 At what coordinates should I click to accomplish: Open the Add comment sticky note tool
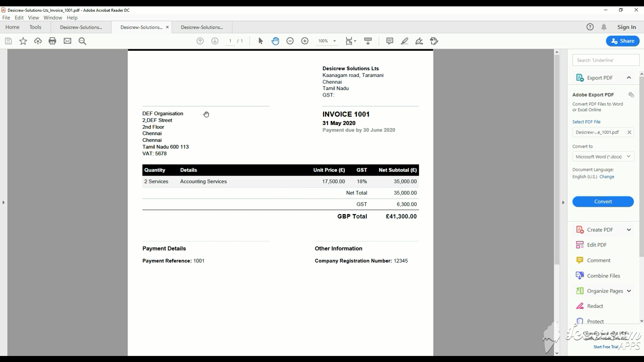pyautogui.click(x=389, y=41)
